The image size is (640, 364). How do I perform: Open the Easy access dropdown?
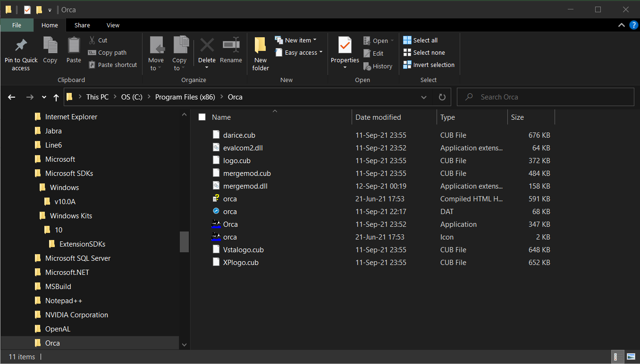298,52
